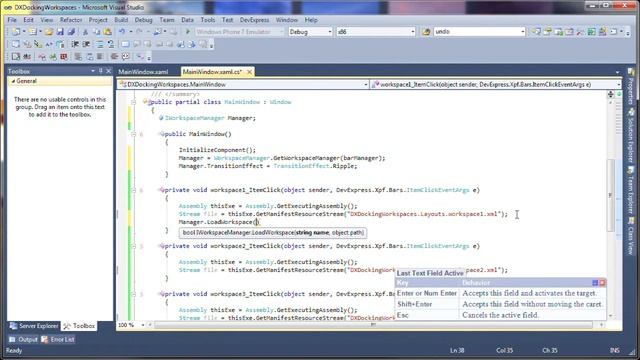Click the first icon in the third toolbar row
The height and width of the screenshot is (360, 640).
[x=16, y=57]
